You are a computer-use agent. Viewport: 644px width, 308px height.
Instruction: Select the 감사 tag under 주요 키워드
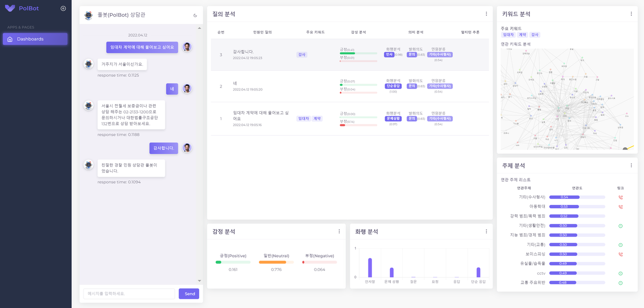535,35
